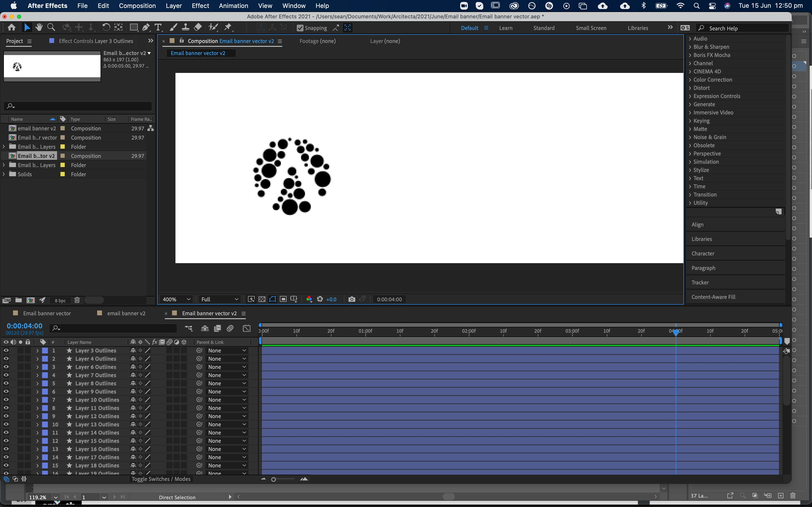Toggle the Snapping checkbox
812x507 pixels.
pos(300,28)
